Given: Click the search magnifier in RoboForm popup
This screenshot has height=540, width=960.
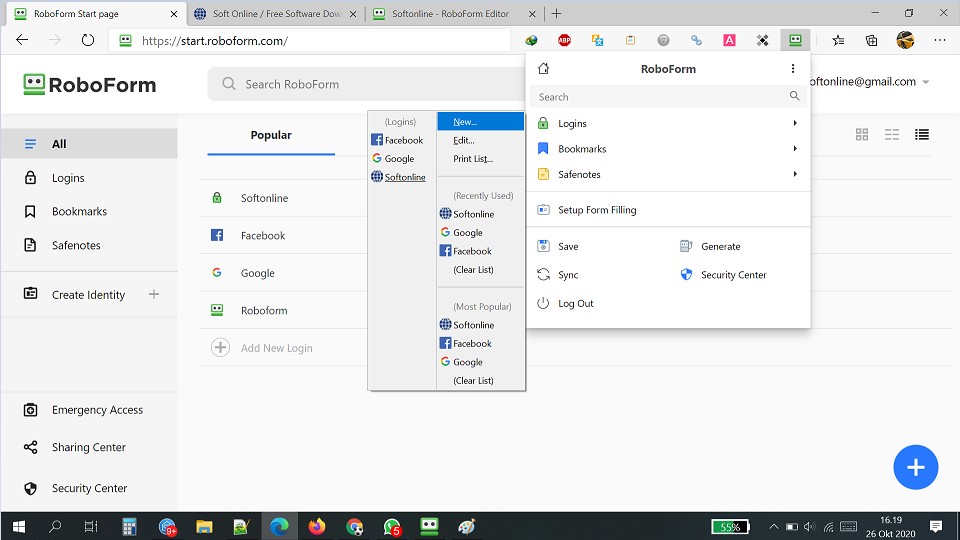Looking at the screenshot, I should [794, 96].
